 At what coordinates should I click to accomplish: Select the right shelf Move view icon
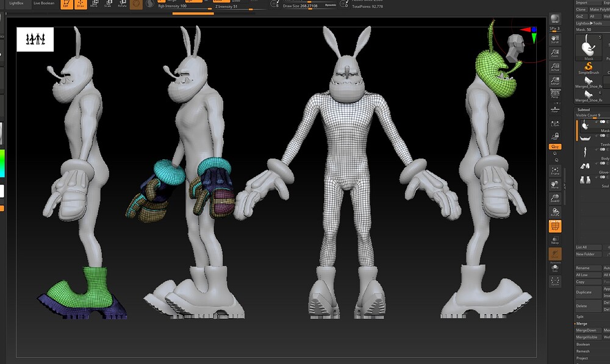[x=554, y=184]
